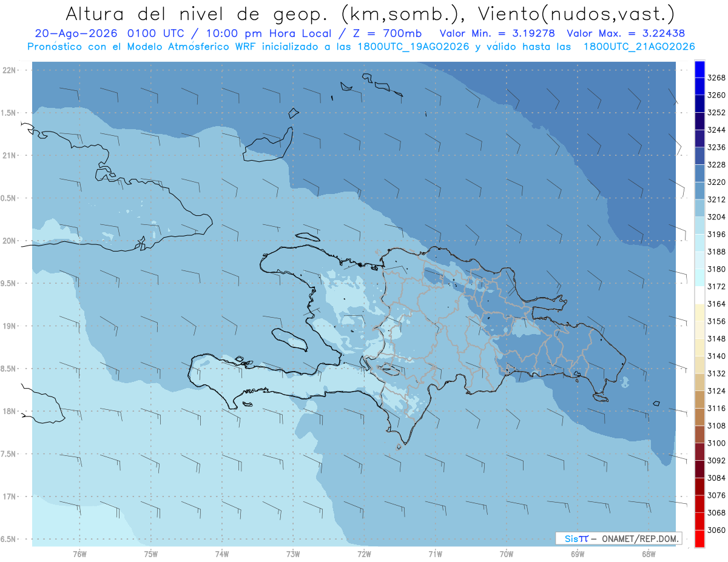Click legend swatch between 3132 and 3124
Screen dimensions: 728x562
[699, 382]
